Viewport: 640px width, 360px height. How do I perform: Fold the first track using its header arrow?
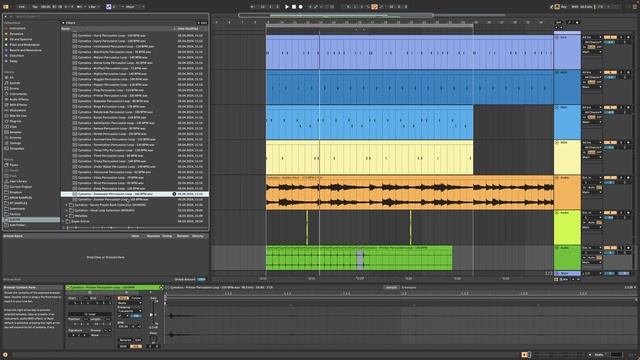557,37
